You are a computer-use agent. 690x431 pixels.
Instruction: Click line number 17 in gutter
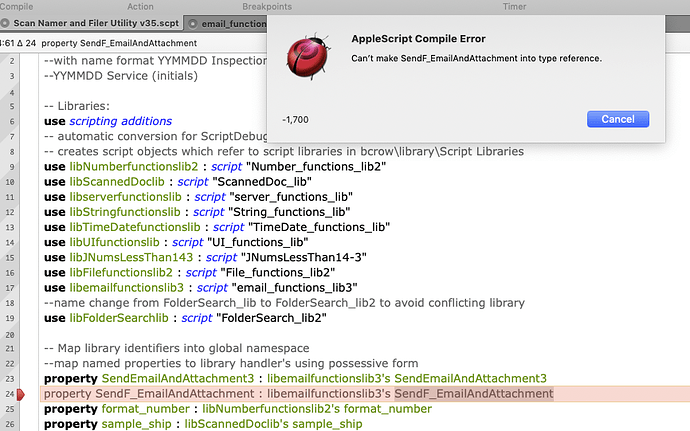[10, 288]
